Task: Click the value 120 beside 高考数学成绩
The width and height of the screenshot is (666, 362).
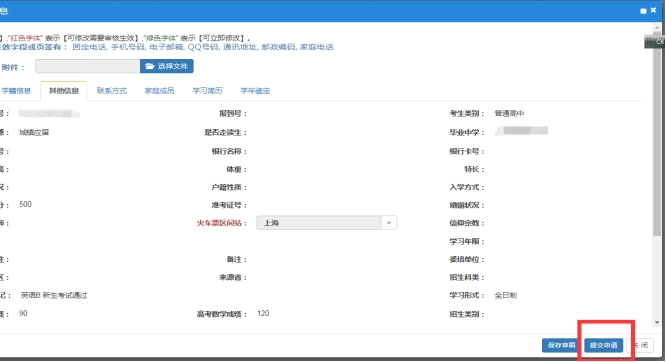Action: (263, 313)
